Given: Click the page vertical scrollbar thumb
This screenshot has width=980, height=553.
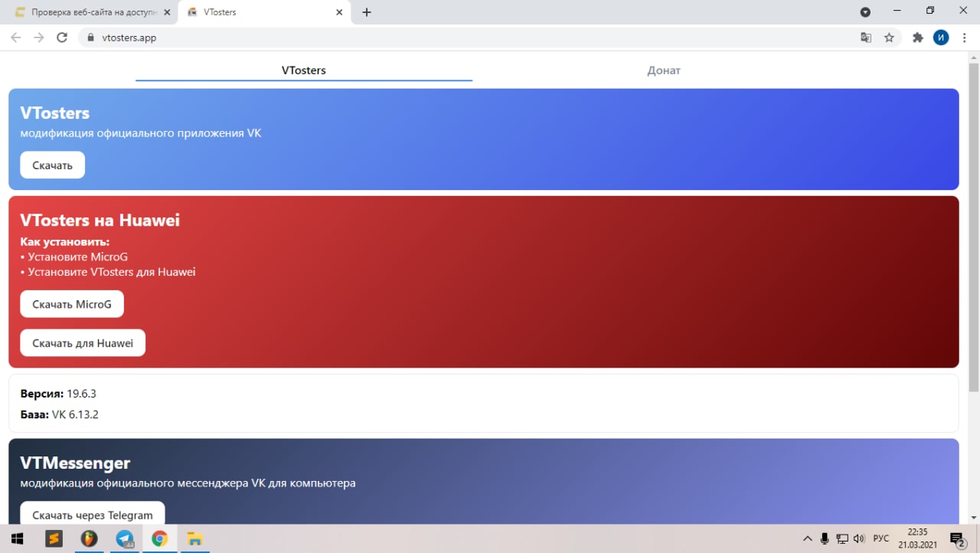Looking at the screenshot, I should point(974,226).
